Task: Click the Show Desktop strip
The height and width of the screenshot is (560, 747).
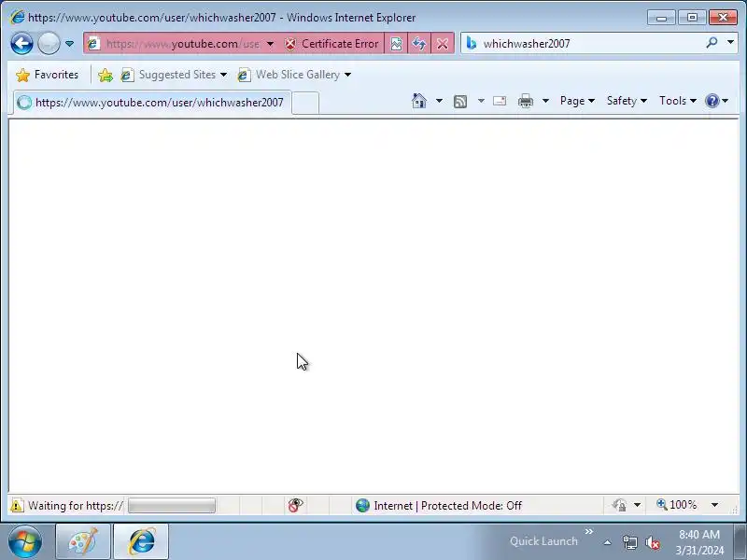Action: (x=740, y=541)
